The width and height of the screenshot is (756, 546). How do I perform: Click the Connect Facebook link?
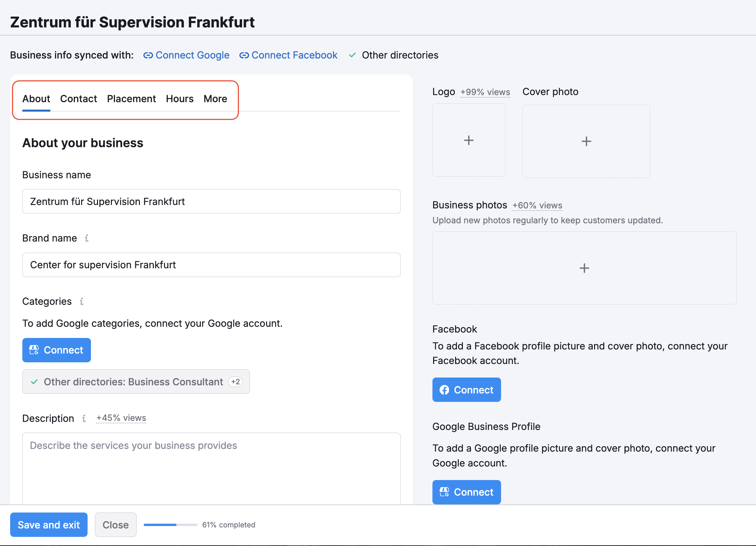pyautogui.click(x=288, y=55)
